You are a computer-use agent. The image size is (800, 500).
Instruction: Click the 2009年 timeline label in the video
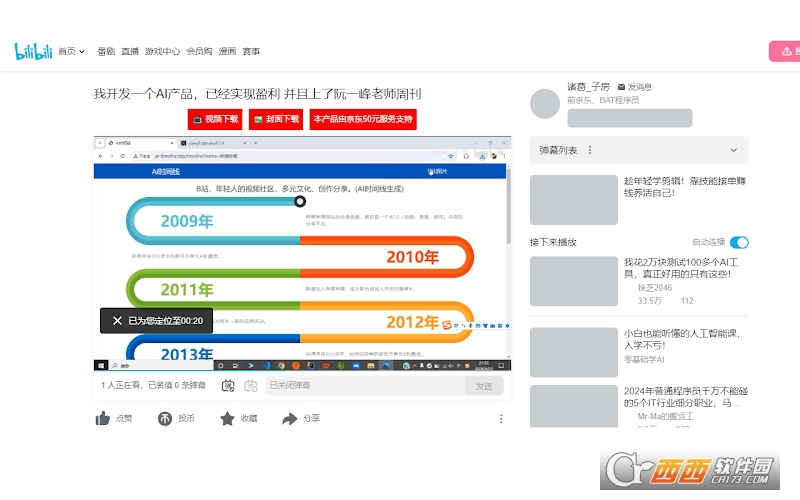(187, 221)
